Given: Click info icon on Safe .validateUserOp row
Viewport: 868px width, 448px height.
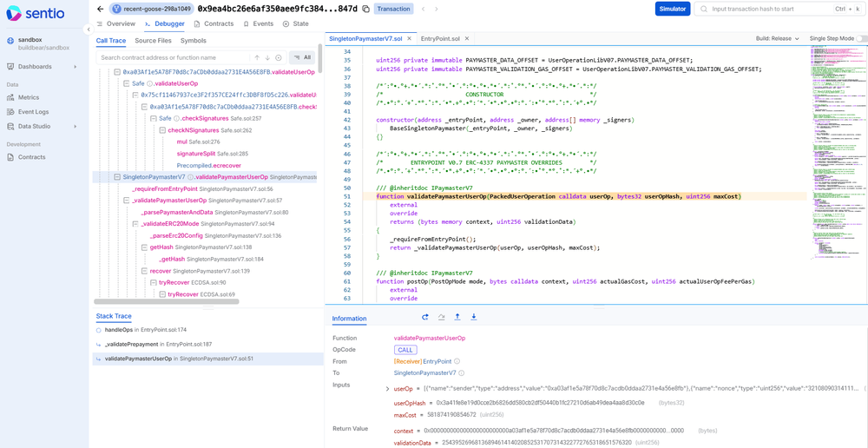Looking at the screenshot, I should click(149, 83).
